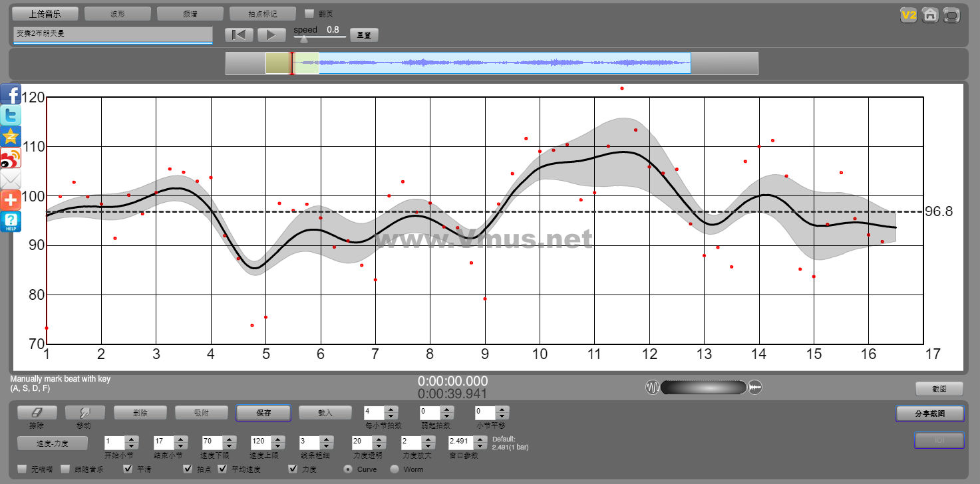Go to home via house icon
Viewport: 980px width, 484px height.
(930, 15)
